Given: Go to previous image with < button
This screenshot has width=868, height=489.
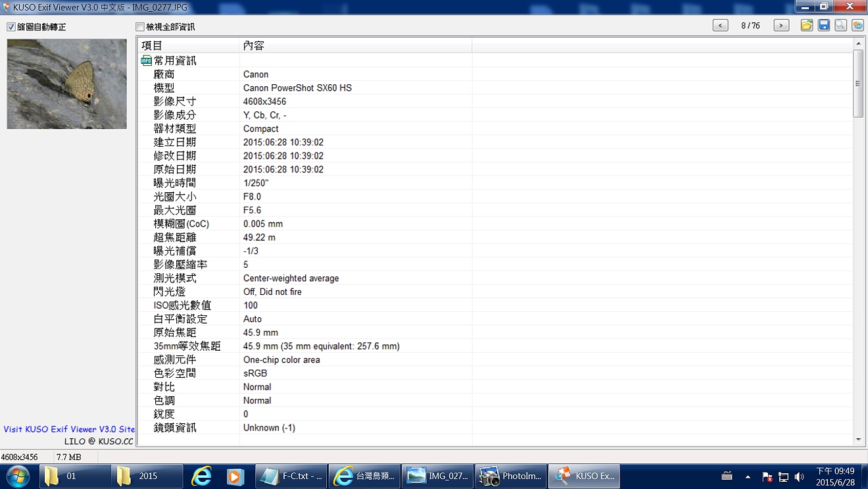Looking at the screenshot, I should pos(721,26).
